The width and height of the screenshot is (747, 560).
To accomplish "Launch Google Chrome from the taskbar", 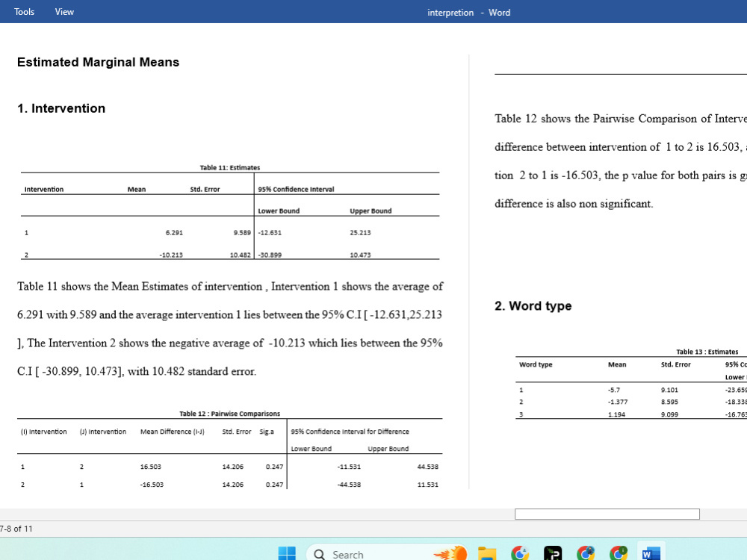I will coord(519,554).
